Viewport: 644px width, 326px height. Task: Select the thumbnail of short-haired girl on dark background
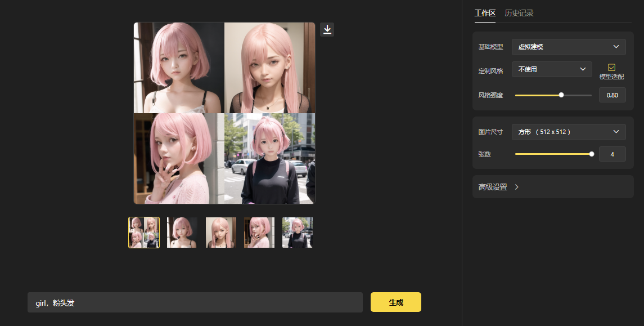(182, 233)
